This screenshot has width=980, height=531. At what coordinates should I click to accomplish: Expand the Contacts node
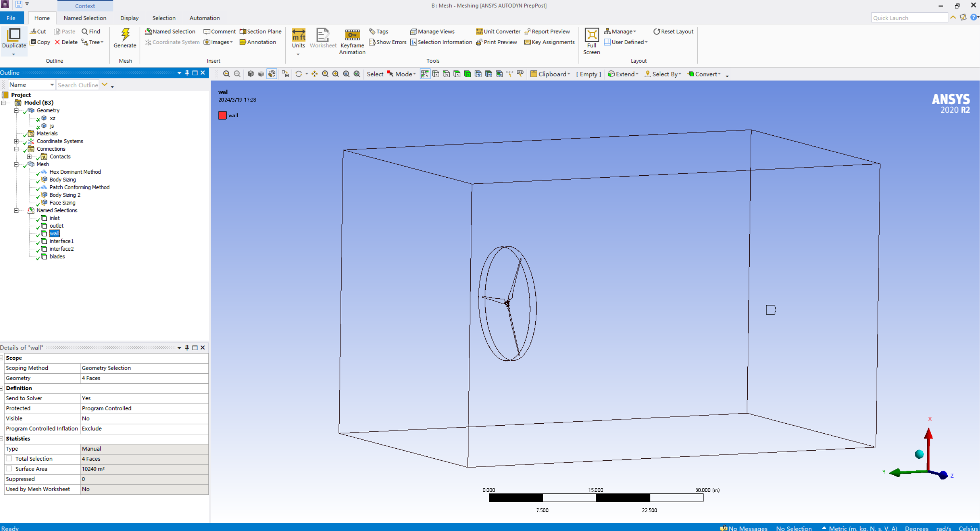pyautogui.click(x=29, y=156)
